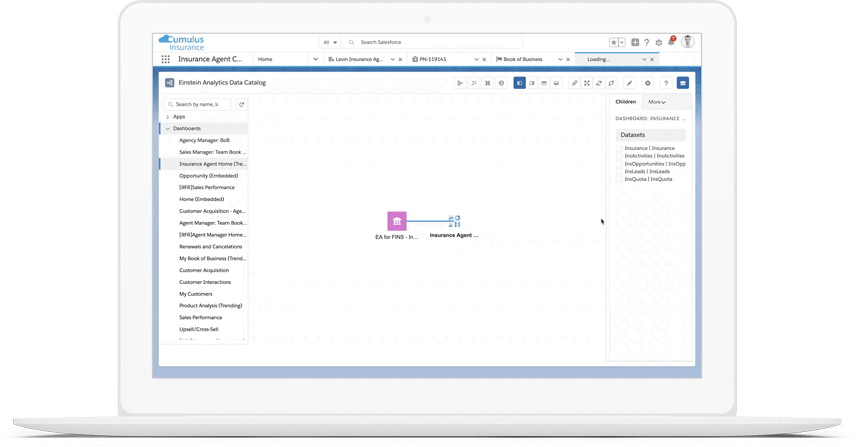Open the user profile avatar
857x447 pixels.
point(688,42)
